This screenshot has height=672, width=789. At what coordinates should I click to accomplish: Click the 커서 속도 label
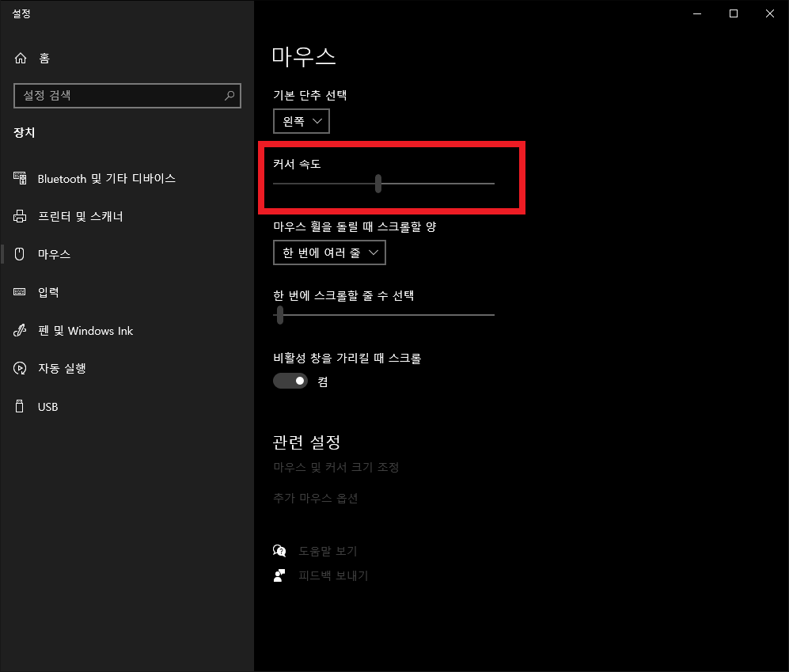click(x=297, y=164)
